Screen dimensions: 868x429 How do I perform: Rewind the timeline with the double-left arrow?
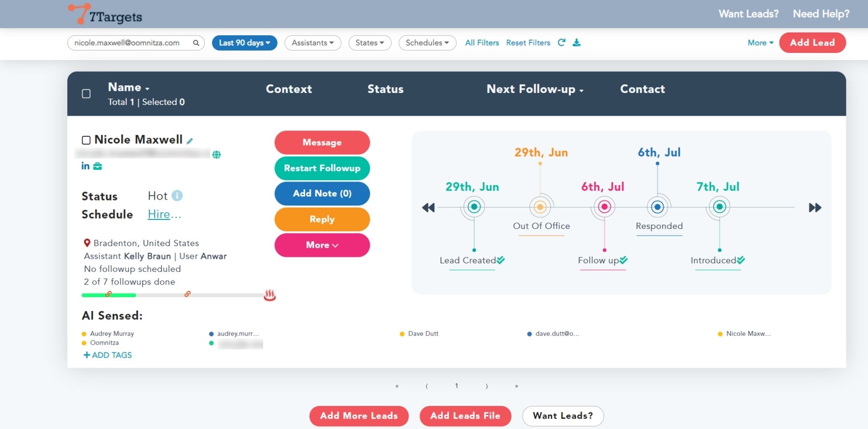[x=428, y=208]
